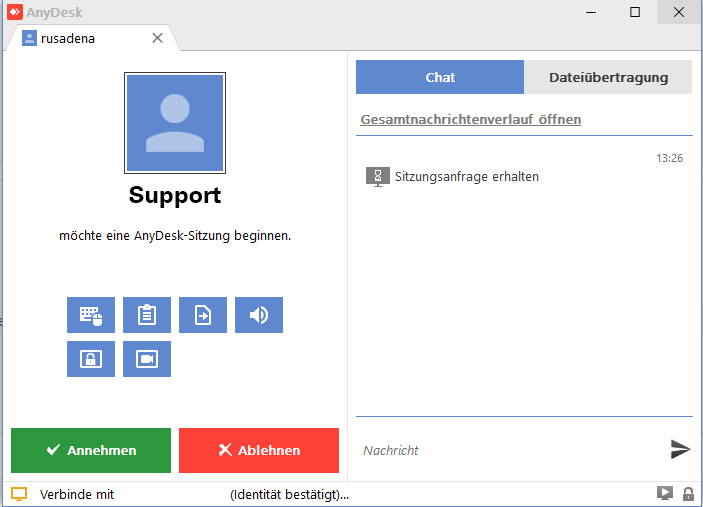This screenshot has height=507, width=703.
Task: Click '(Identität bestätigt)...' status text
Action: point(289,494)
